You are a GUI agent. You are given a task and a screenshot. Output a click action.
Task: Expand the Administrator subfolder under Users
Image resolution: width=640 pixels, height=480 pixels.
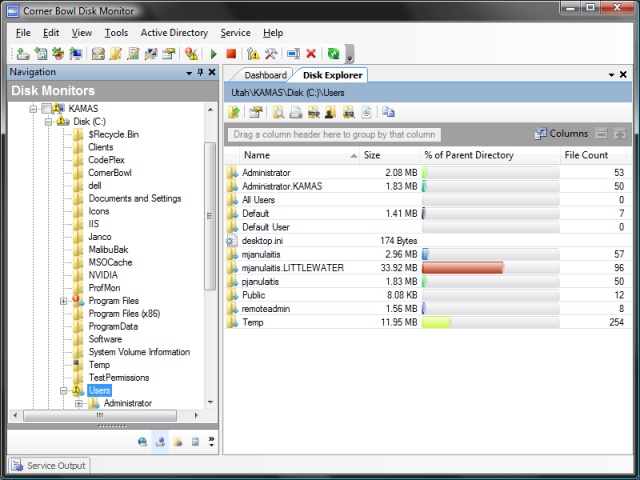pos(79,404)
